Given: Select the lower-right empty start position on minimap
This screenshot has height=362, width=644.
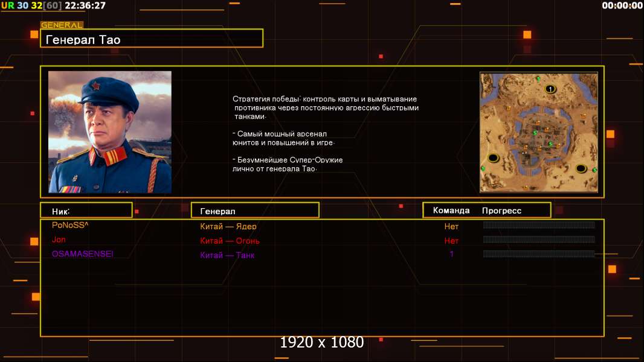Looking at the screenshot, I should (x=581, y=168).
